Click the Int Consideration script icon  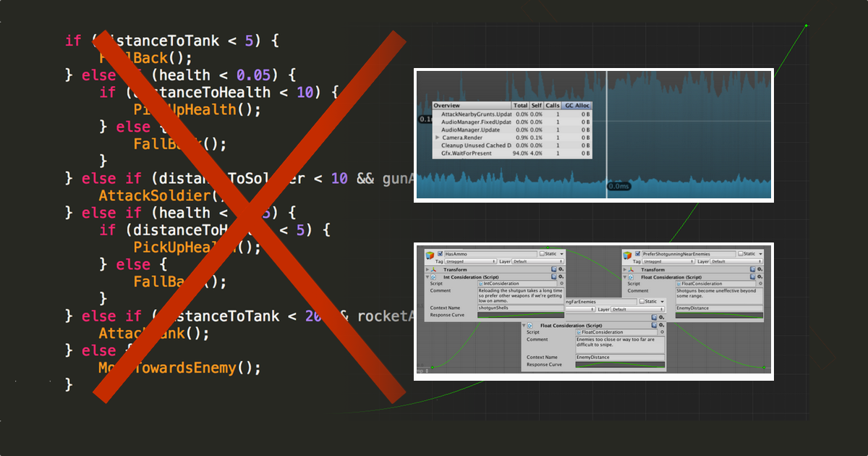tap(433, 277)
